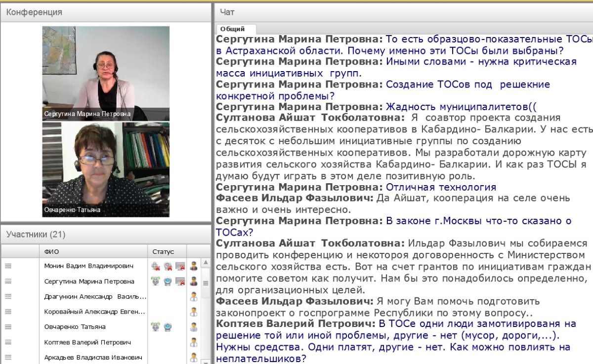Select participant name Коптяев Валерий Петрович in list
Screen dimensions: 593x364
pos(87,342)
